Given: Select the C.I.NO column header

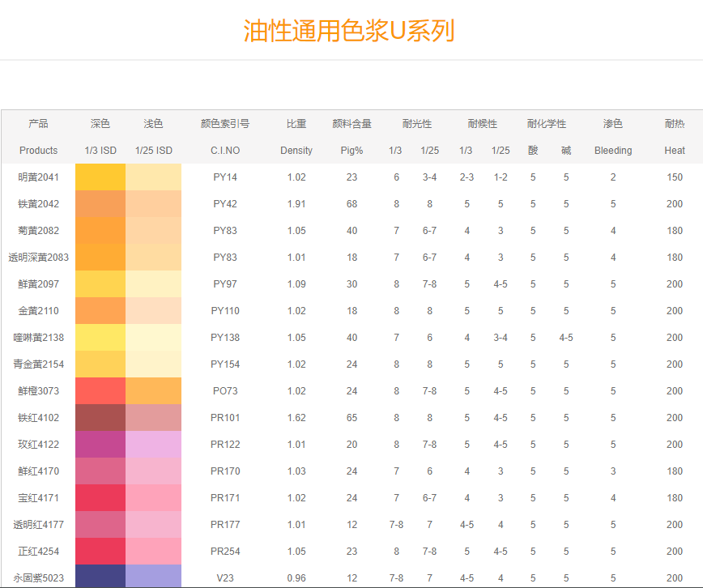Looking at the screenshot, I should [x=224, y=151].
